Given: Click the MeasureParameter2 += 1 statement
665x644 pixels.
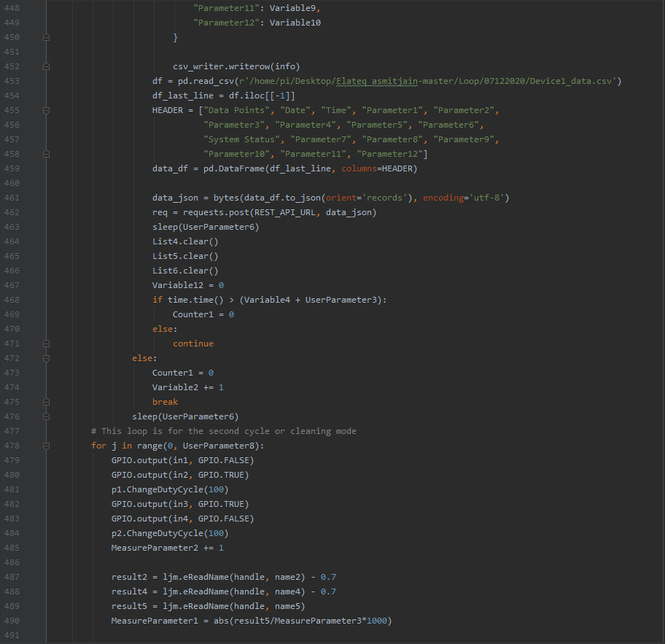Looking at the screenshot, I should (x=168, y=548).
